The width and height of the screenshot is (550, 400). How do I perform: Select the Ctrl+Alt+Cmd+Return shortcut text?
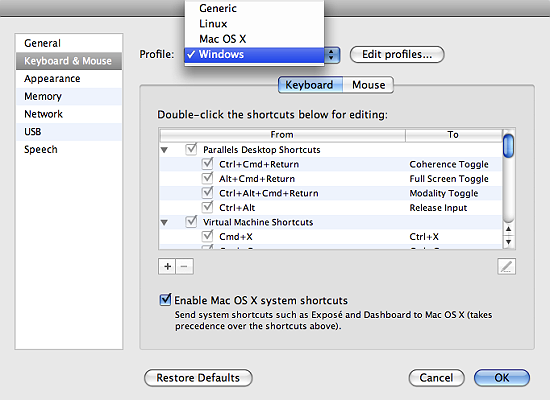click(269, 193)
